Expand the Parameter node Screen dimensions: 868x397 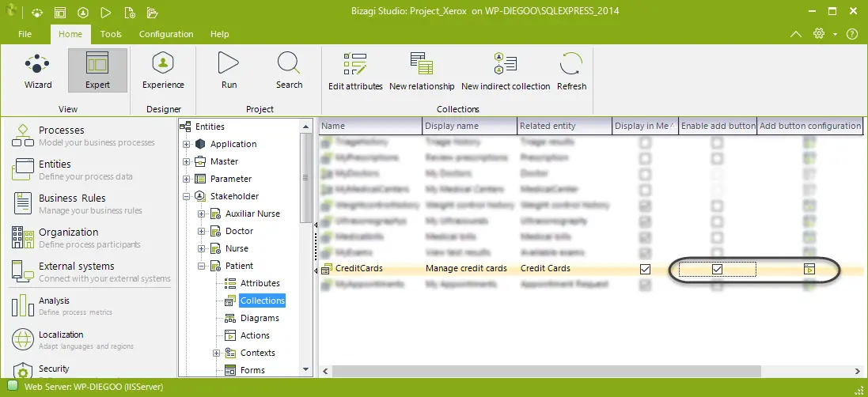(x=187, y=180)
